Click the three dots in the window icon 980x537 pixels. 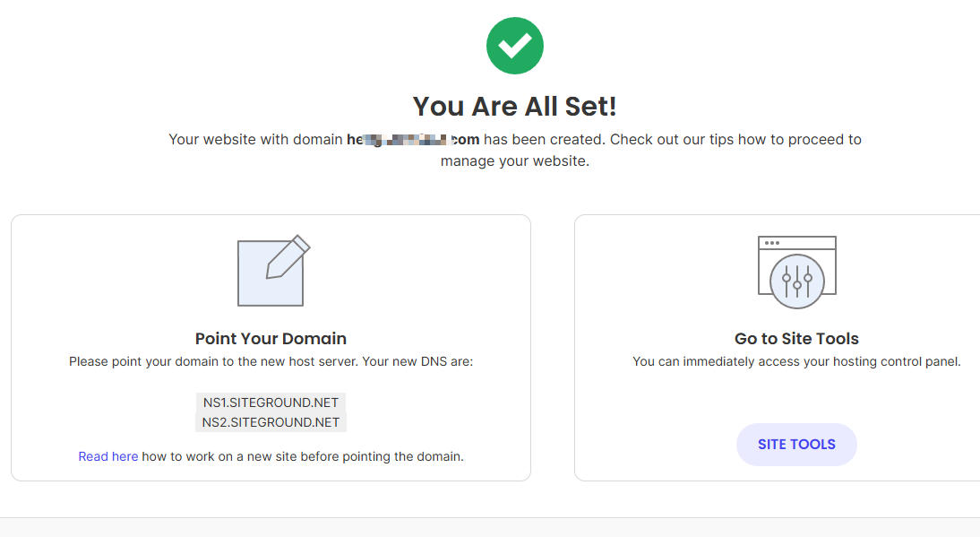coord(771,243)
